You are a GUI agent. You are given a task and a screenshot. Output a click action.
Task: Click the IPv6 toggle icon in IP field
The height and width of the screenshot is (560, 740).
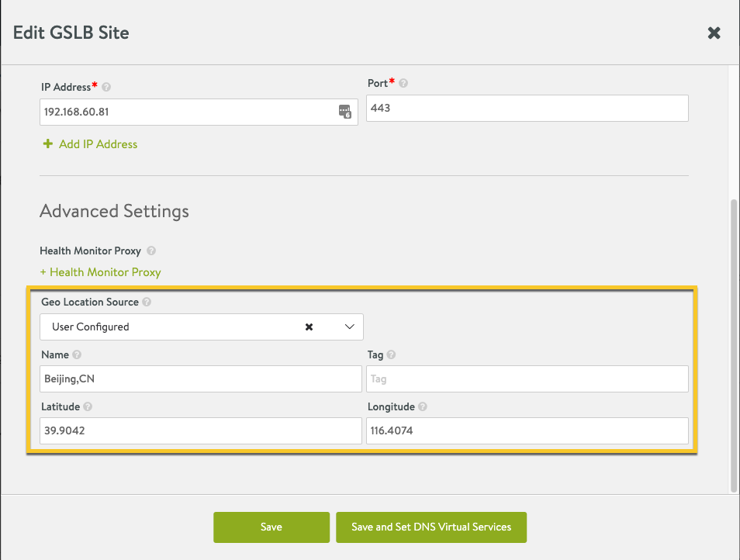coord(345,112)
